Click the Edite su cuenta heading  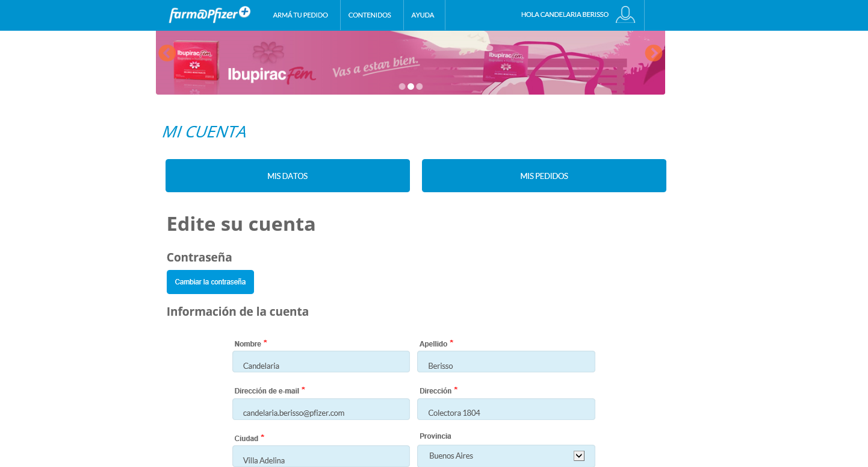tap(241, 224)
